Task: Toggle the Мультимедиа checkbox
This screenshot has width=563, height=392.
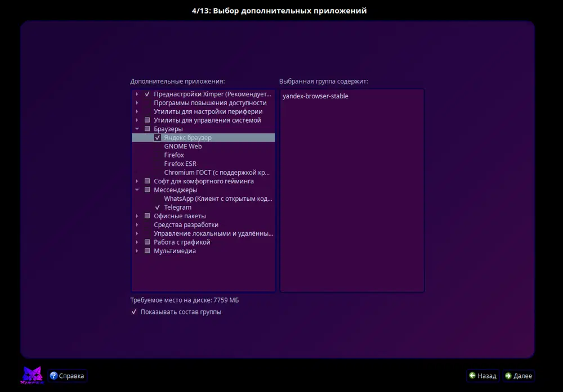Action: [x=147, y=251]
